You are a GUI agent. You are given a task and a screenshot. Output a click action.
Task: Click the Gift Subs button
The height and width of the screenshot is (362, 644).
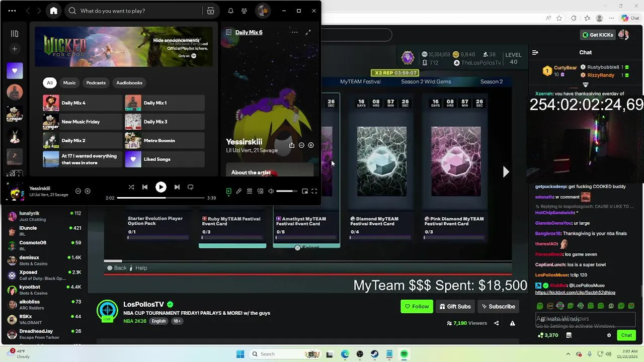coord(455,307)
